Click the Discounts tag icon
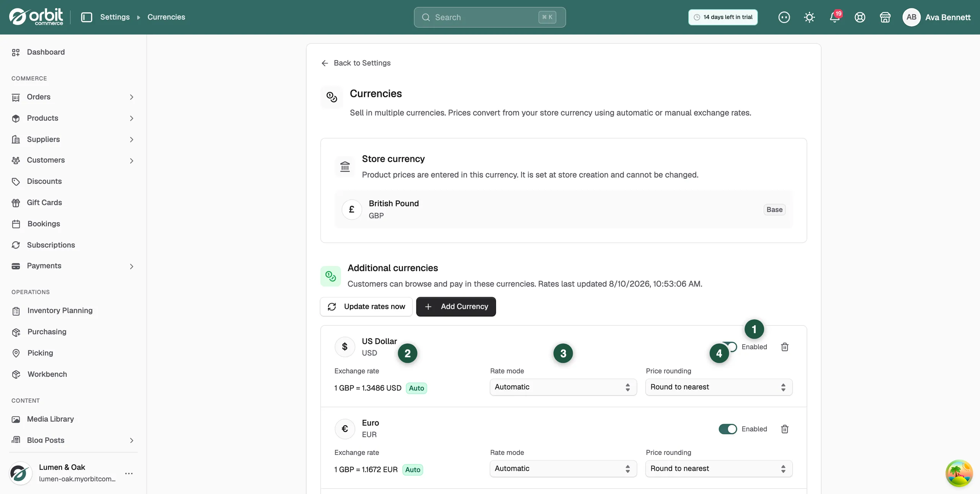Viewport: 980px width, 494px height. (16, 182)
